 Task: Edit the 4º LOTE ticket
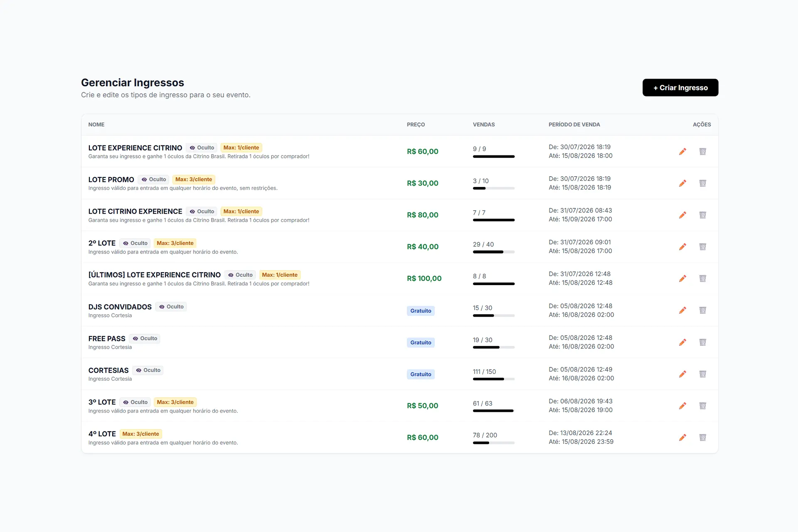click(682, 438)
